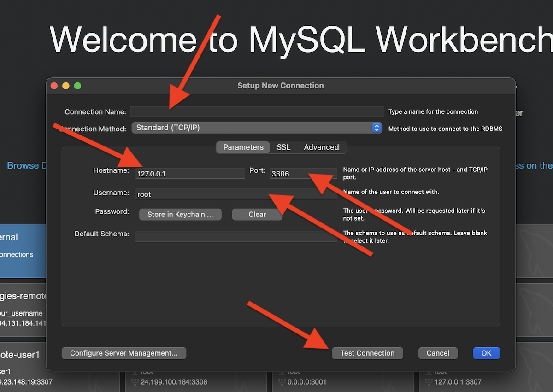Click the Test Connection button
The height and width of the screenshot is (392, 553).
[367, 353]
